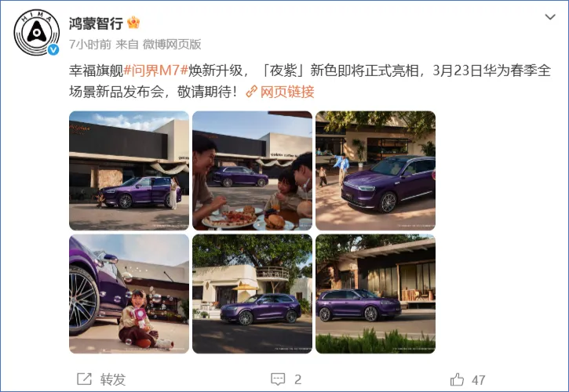The width and height of the screenshot is (569, 392).
Task: Open the 鸿蒙智行 account name
Action: (x=97, y=24)
